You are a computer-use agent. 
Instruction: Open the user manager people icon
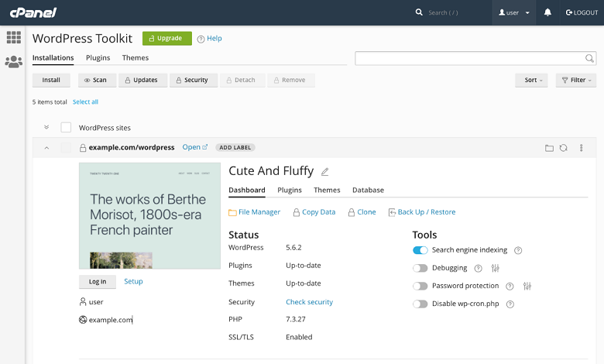point(13,62)
